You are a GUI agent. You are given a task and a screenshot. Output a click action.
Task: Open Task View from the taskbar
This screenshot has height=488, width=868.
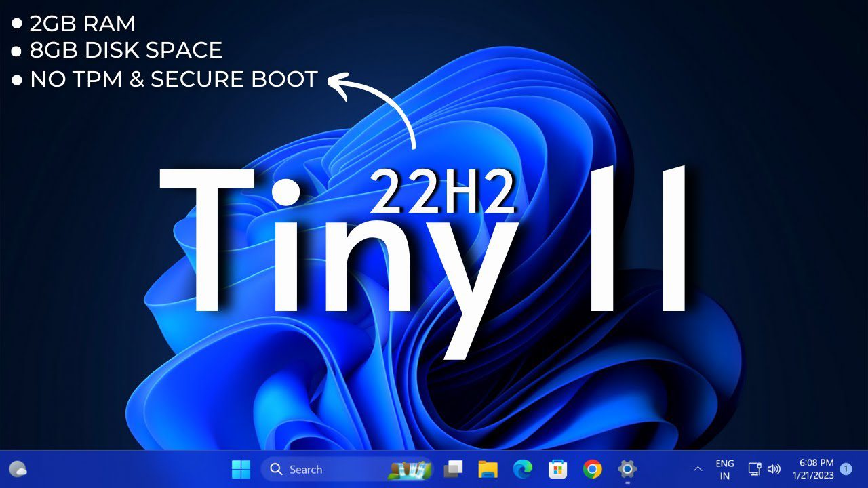coord(453,468)
